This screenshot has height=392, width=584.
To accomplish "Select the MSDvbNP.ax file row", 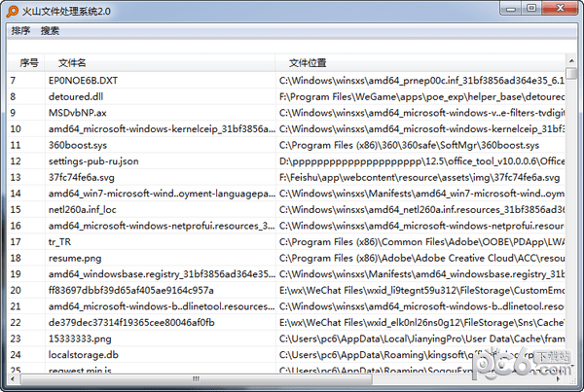I will 78,113.
